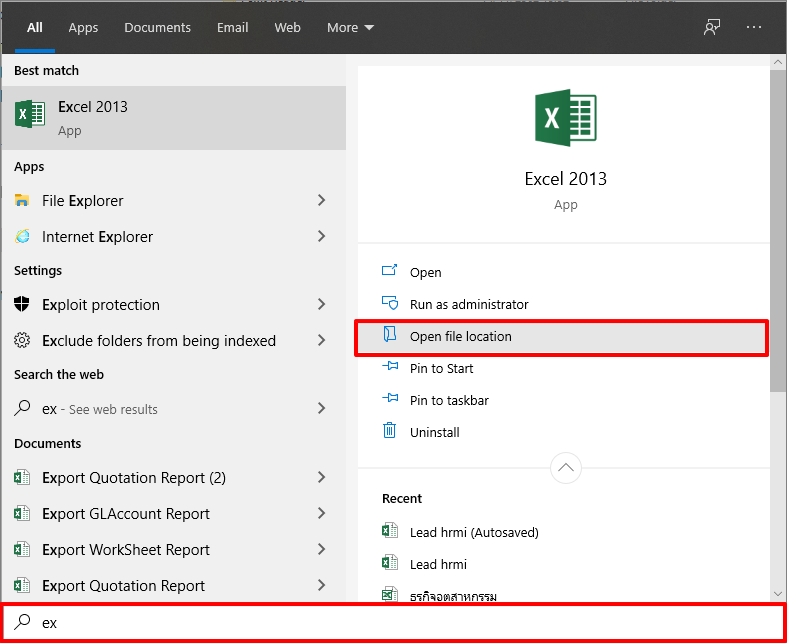Open the Lead hrmi (Autosaved) recent file

point(474,533)
